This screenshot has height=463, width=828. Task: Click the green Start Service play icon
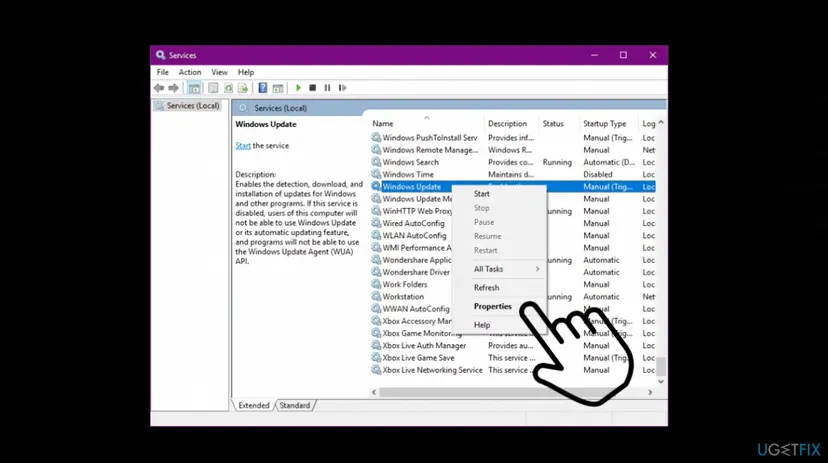click(298, 88)
